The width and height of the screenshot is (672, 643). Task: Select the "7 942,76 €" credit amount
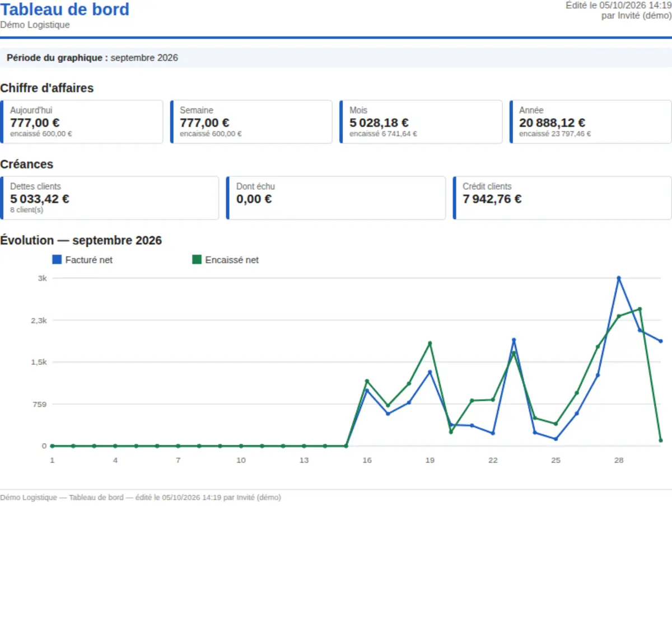[492, 199]
